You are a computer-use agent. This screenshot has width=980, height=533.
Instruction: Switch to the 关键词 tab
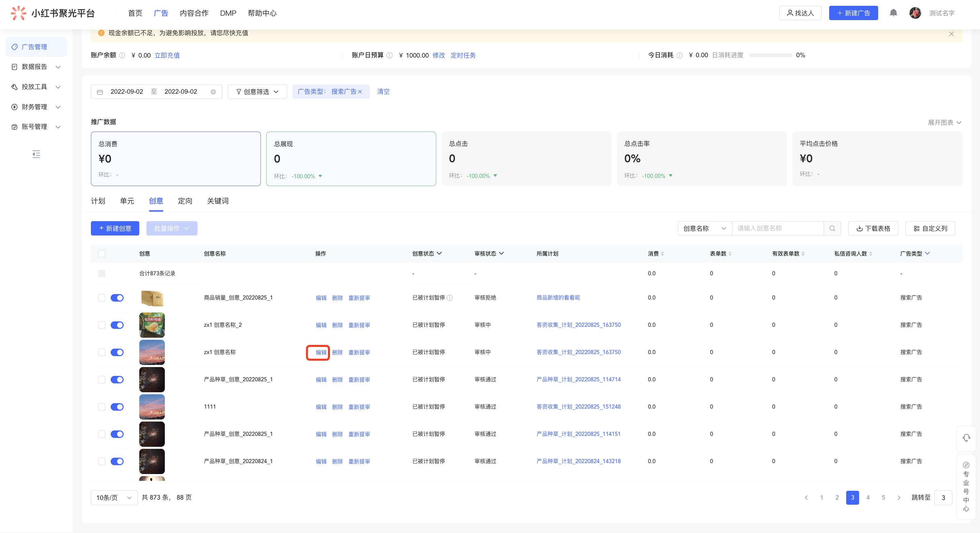point(218,201)
